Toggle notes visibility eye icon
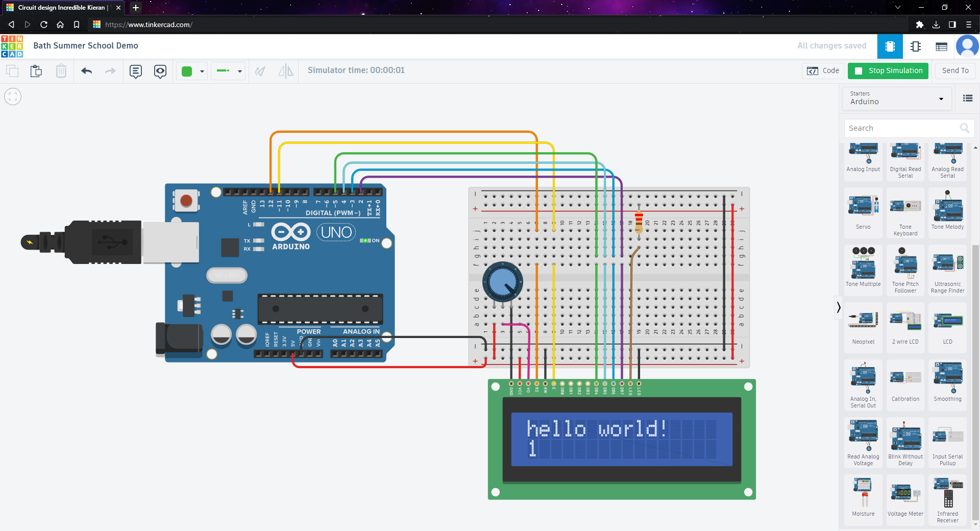The width and height of the screenshot is (980, 531). (x=160, y=71)
